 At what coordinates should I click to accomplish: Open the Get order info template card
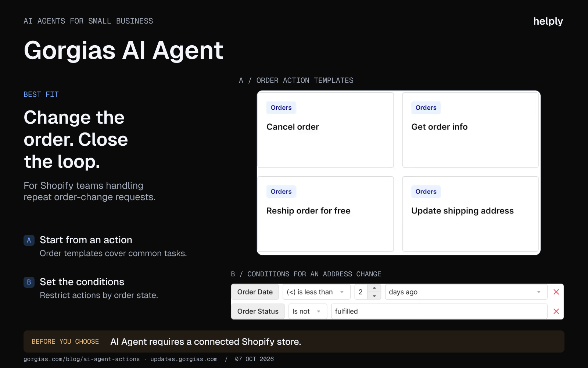[x=470, y=130]
